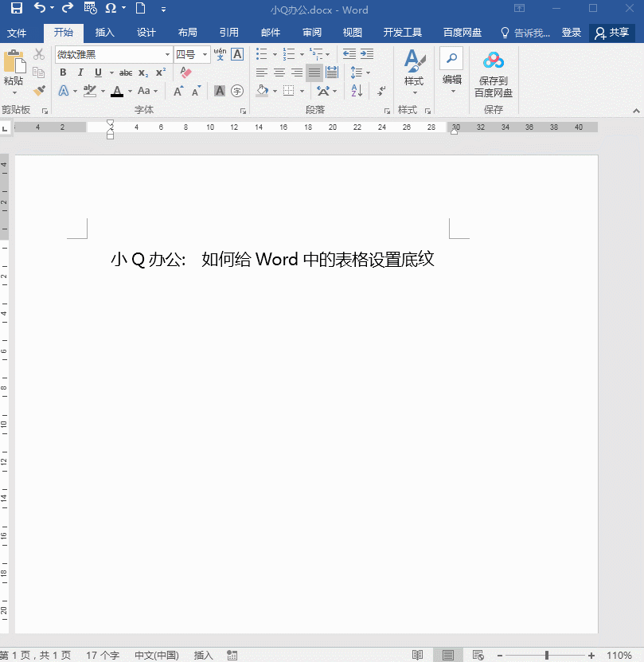
Task: Decrease font size with shrink font icon
Action: coord(197,91)
